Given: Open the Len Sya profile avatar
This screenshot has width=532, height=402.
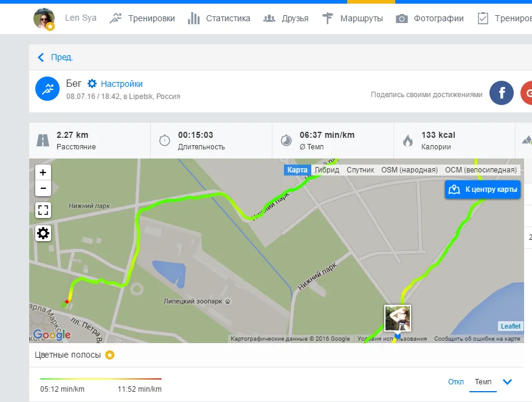Looking at the screenshot, I should point(44,18).
